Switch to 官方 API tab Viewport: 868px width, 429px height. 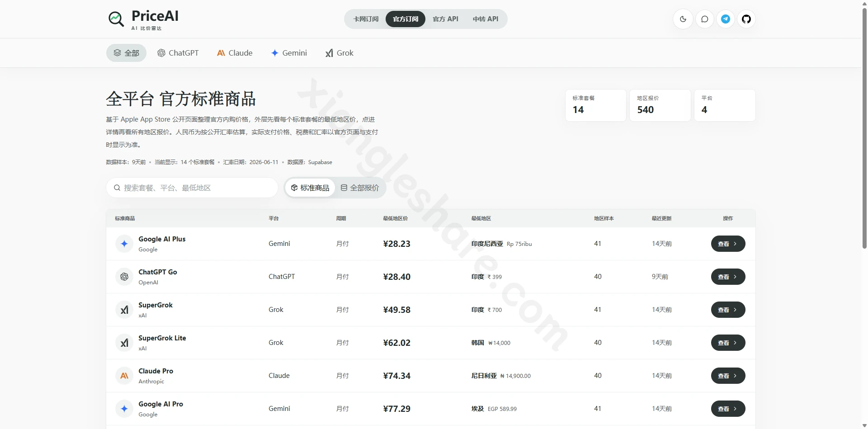coord(445,19)
